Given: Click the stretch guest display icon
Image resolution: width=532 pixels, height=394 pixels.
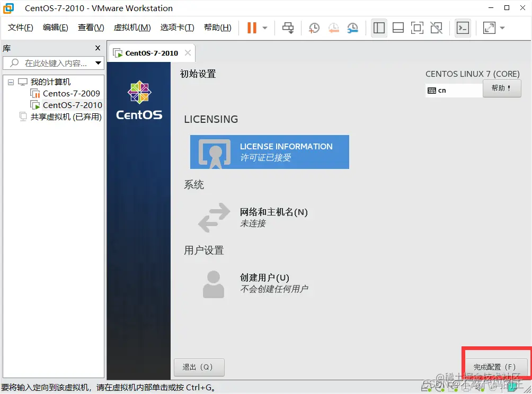Looking at the screenshot, I should pyautogui.click(x=489, y=28).
